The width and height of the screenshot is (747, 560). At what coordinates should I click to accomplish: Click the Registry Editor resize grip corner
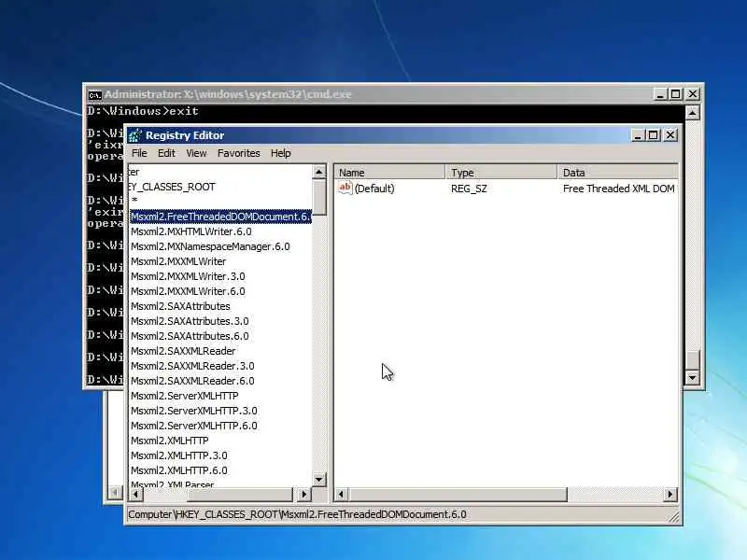point(675,518)
